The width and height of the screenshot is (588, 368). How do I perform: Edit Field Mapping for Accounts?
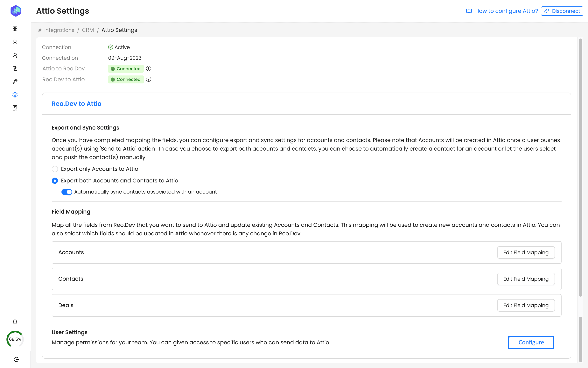click(526, 252)
